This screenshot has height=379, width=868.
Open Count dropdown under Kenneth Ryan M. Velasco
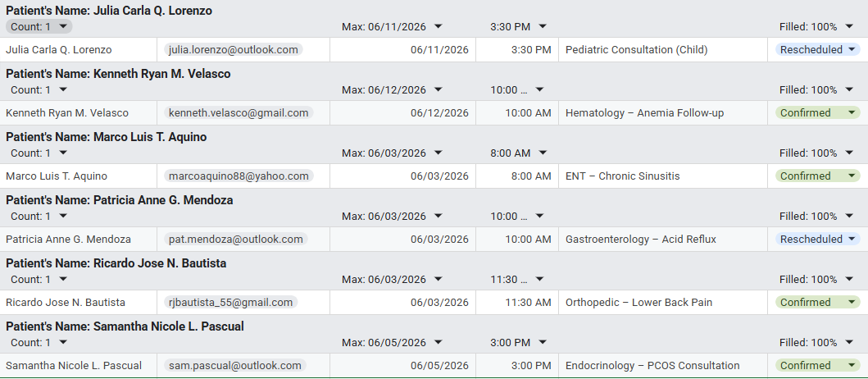(x=39, y=89)
